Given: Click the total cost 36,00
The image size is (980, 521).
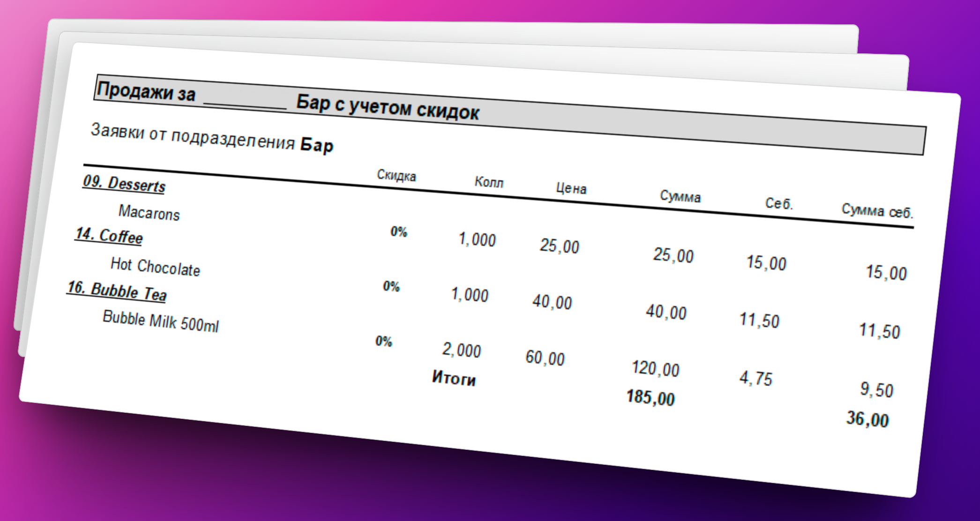Looking at the screenshot, I should pos(868,419).
